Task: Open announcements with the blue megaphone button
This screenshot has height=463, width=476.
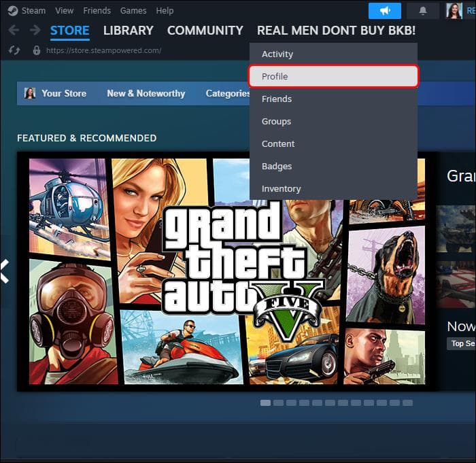Action: (x=385, y=11)
